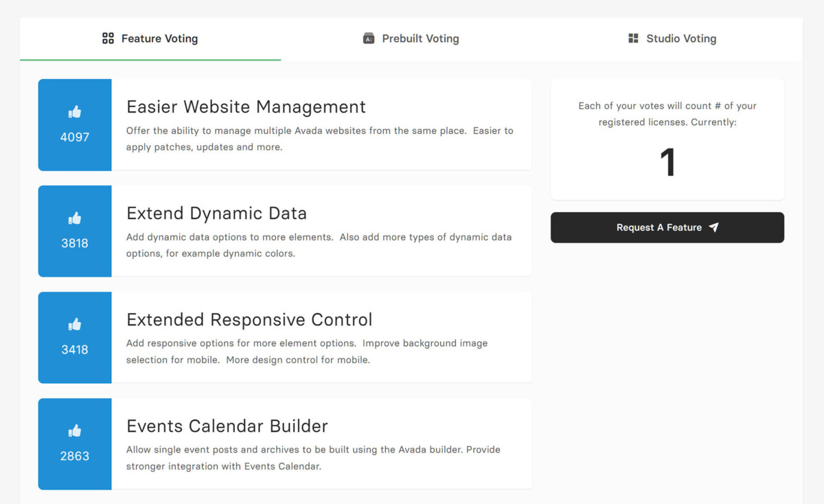The height and width of the screenshot is (504, 824).
Task: Click paper plane icon on Request button
Action: coord(713,227)
